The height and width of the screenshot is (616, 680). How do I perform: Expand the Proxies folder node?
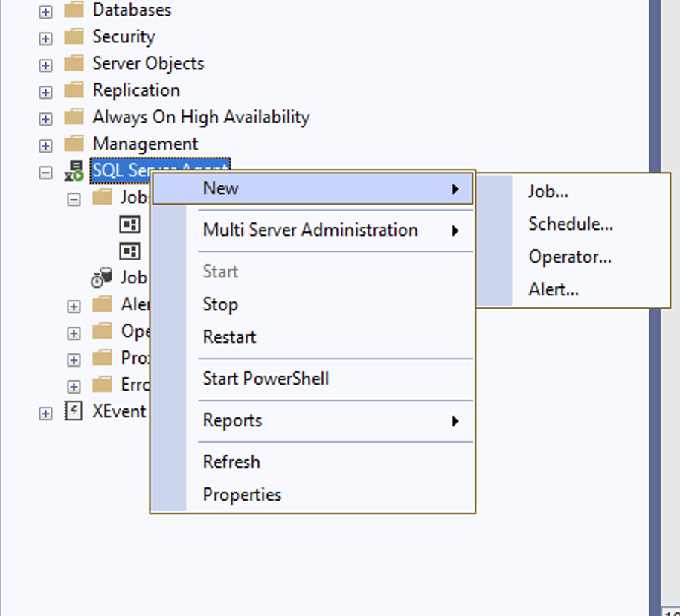pyautogui.click(x=74, y=360)
